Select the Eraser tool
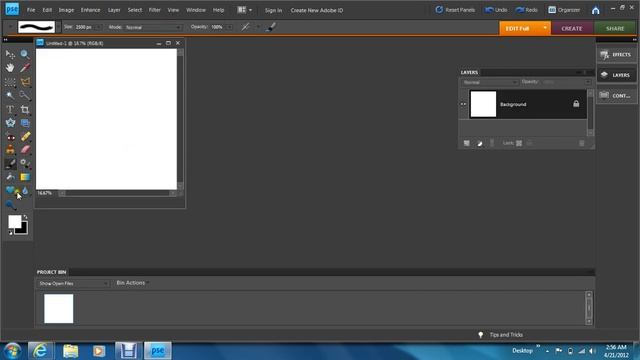The image size is (640, 360). 25,150
